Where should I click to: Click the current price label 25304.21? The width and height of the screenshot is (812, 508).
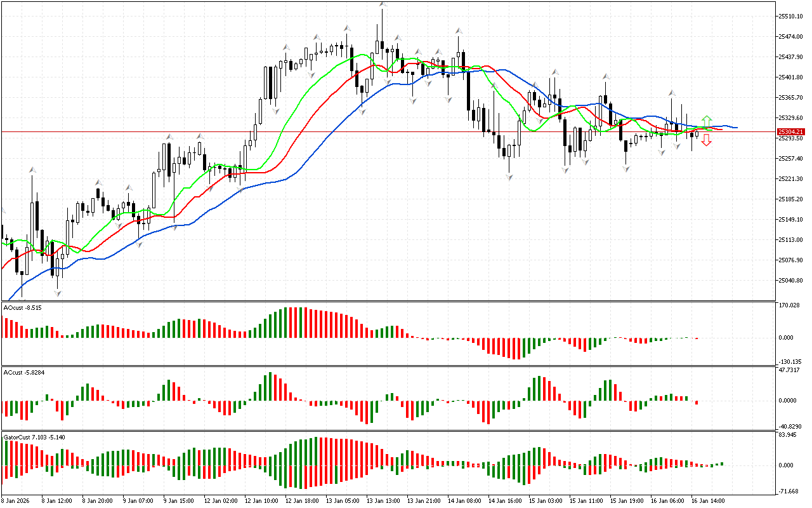(x=790, y=132)
